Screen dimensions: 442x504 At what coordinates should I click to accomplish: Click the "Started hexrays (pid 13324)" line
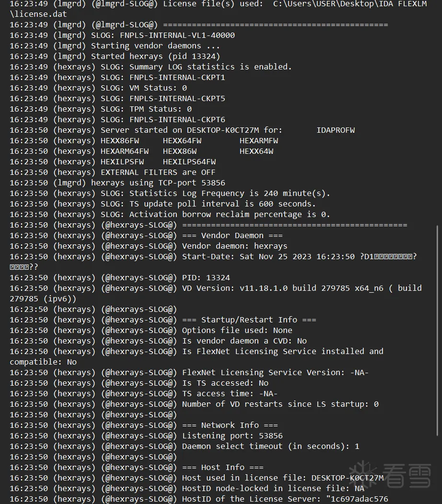(155, 57)
